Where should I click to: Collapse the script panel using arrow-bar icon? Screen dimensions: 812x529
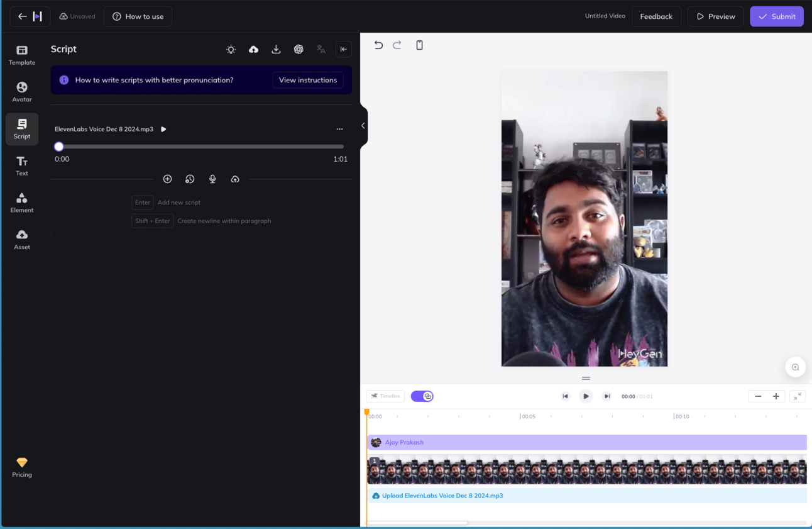(x=343, y=50)
